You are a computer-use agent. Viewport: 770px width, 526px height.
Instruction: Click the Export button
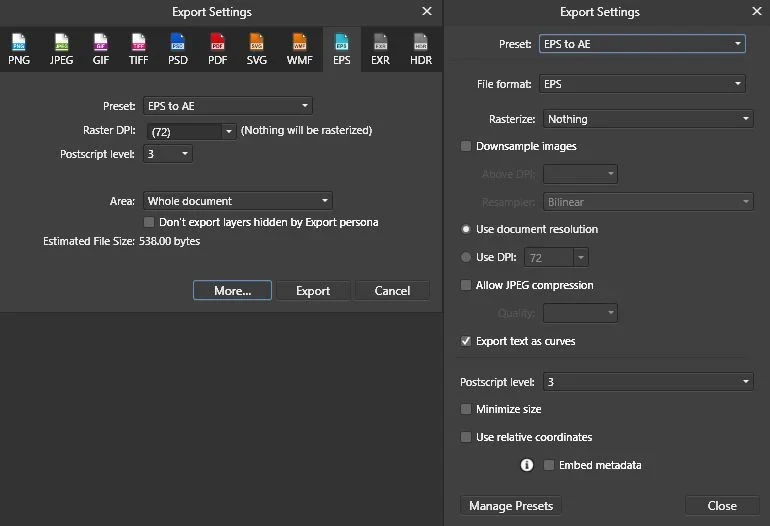tap(313, 290)
